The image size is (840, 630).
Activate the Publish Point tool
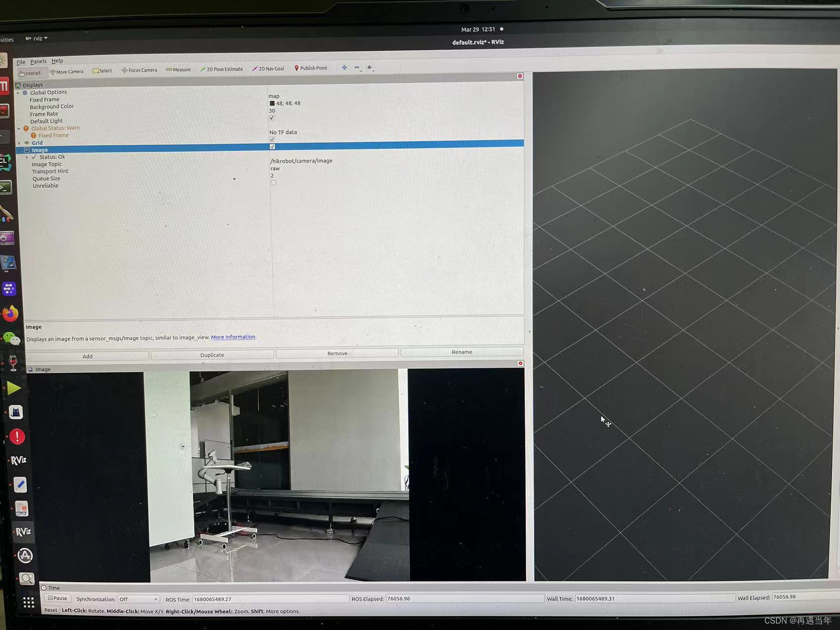310,68
